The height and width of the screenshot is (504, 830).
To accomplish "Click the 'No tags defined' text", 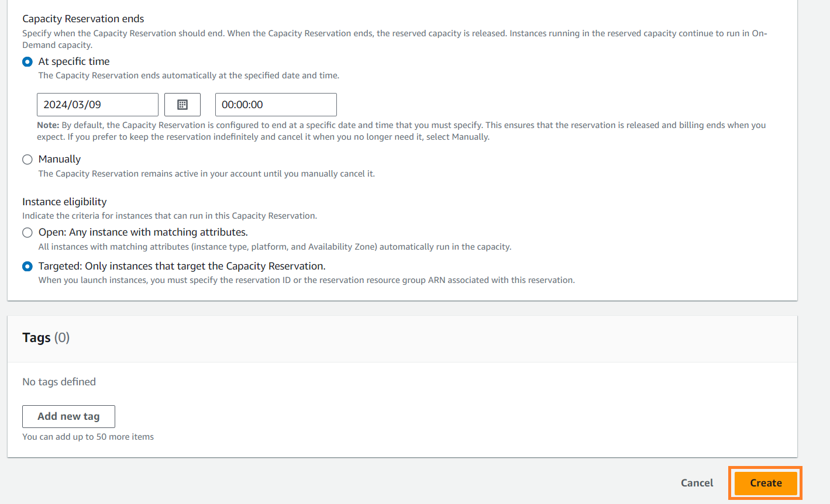I will 59,382.
